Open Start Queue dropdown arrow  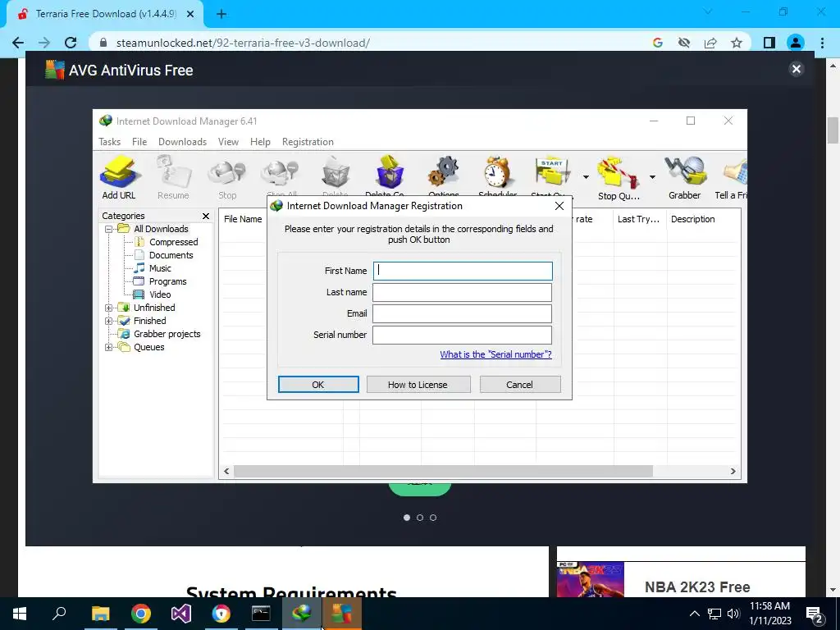(x=586, y=177)
